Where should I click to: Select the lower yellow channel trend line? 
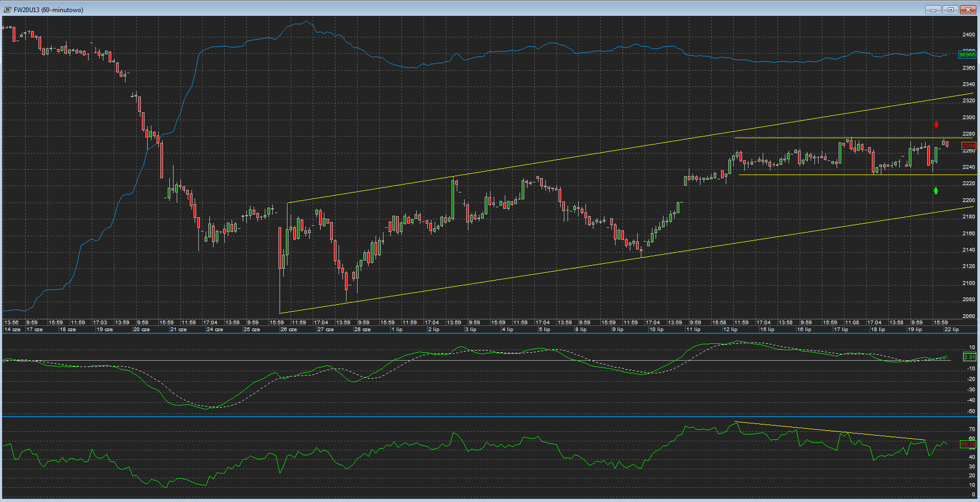(x=626, y=260)
